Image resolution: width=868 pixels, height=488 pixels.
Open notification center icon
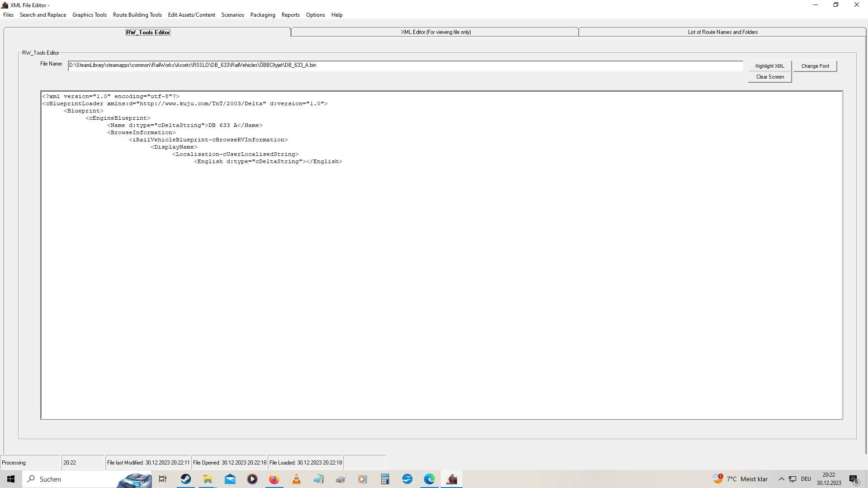point(854,479)
